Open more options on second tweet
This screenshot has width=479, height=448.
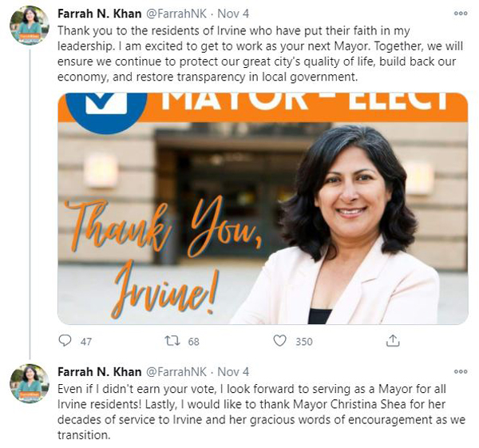[x=461, y=371]
